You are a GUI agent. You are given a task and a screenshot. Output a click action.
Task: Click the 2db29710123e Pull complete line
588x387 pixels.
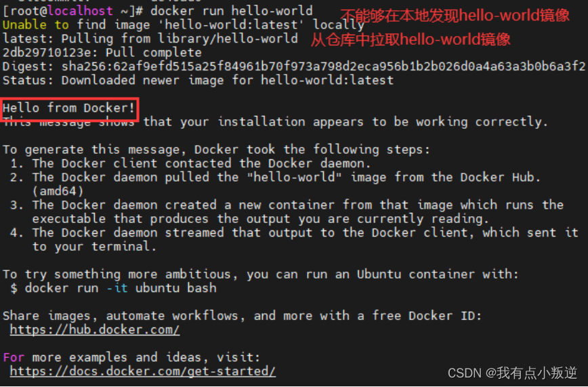102,53
